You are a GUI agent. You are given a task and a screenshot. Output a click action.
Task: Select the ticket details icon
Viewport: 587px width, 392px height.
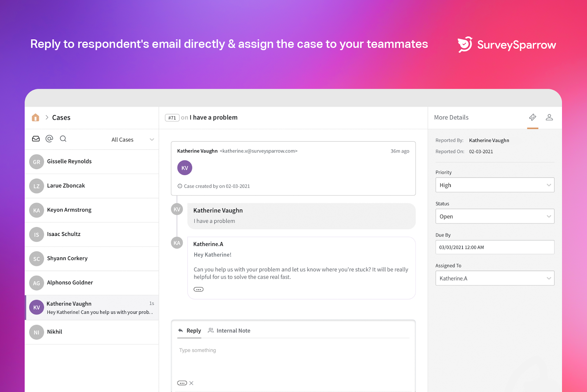(533, 117)
